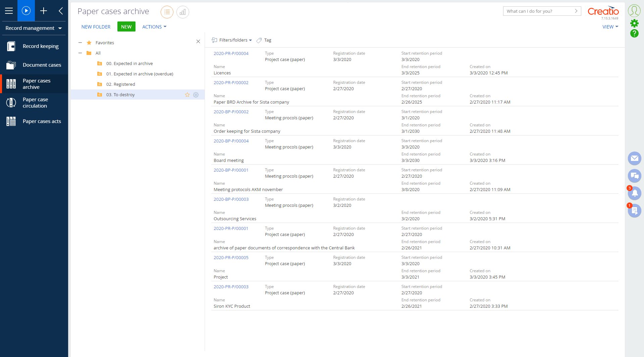Open the Document cases section
The width and height of the screenshot is (644, 357).
click(42, 65)
